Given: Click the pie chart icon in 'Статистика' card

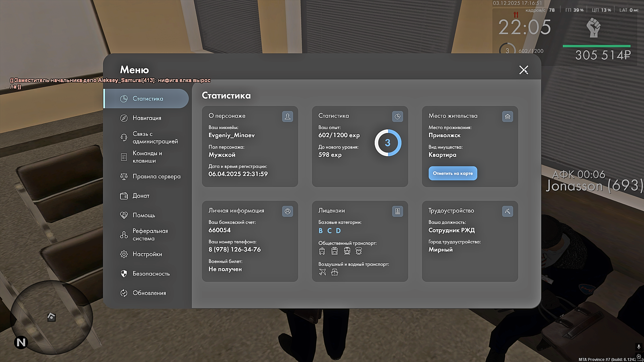Looking at the screenshot, I should tap(397, 116).
